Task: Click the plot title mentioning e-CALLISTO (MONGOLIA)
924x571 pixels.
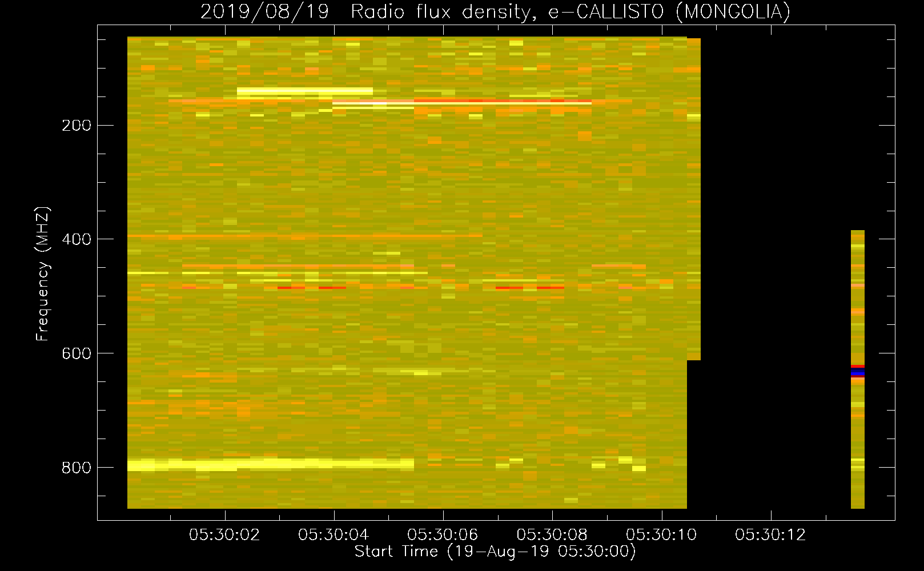Action: coord(495,11)
